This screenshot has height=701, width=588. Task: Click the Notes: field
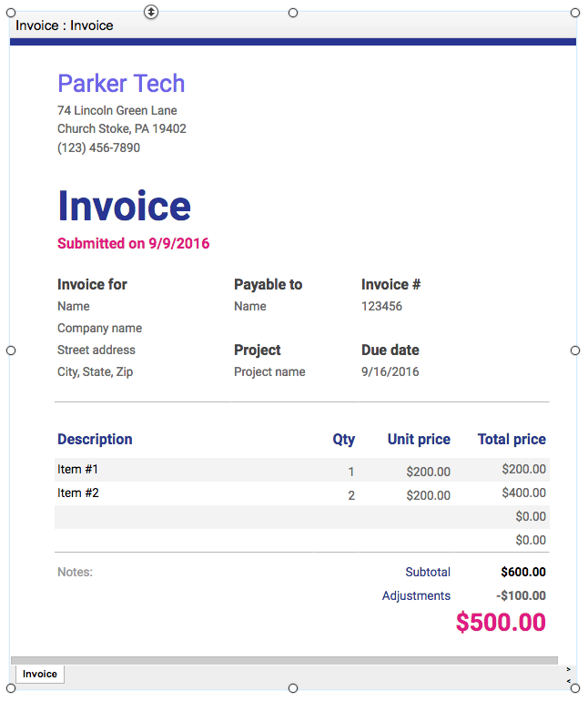coord(75,573)
